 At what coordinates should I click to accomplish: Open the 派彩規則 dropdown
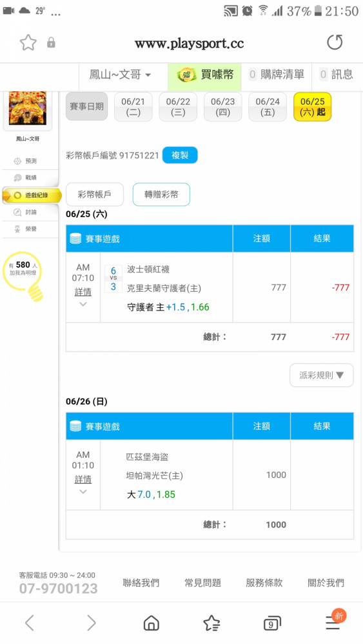[x=322, y=375]
